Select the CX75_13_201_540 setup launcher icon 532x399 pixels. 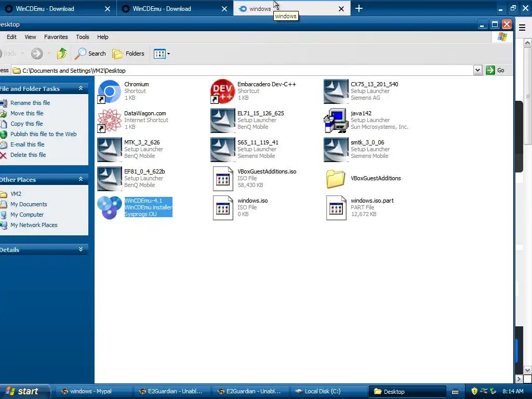[x=336, y=91]
